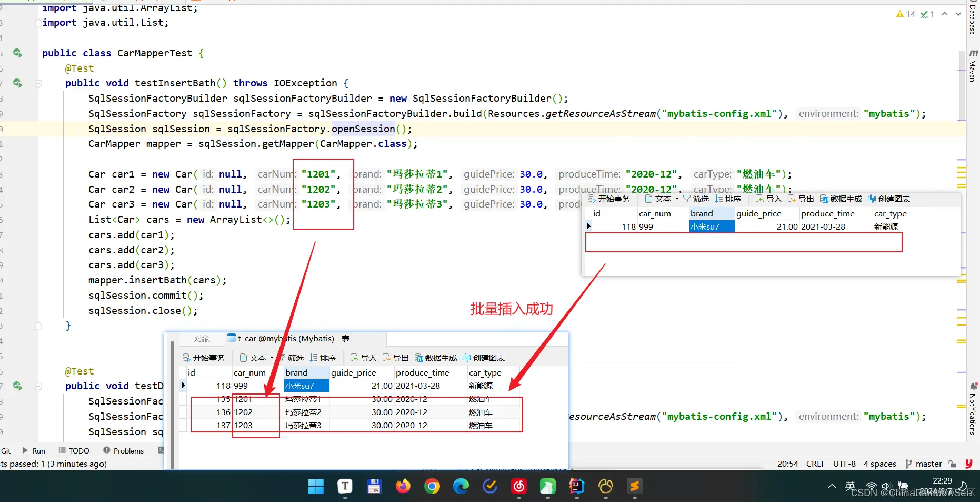Fold the testInsertBath method body

tap(38, 83)
